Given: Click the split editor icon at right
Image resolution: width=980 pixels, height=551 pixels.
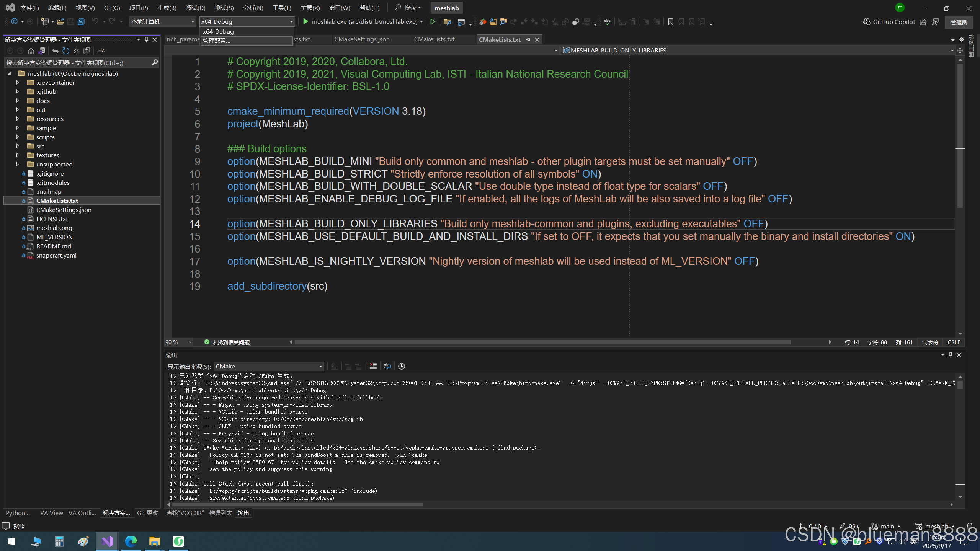Looking at the screenshot, I should [960, 50].
